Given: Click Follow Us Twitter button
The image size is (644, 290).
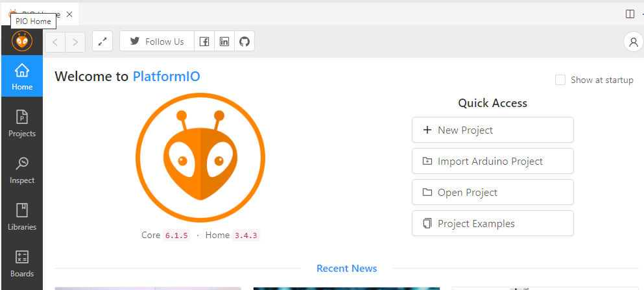Looking at the screenshot, I should click(x=157, y=41).
